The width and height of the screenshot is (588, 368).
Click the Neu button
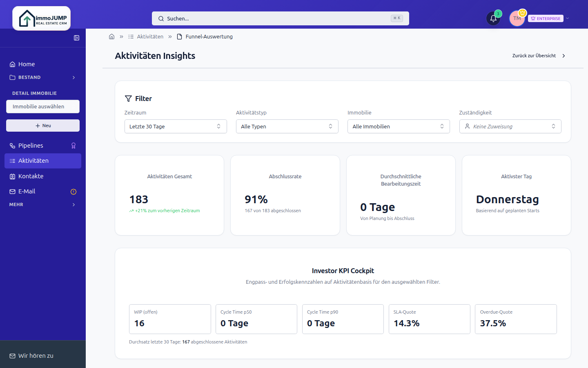(x=43, y=126)
